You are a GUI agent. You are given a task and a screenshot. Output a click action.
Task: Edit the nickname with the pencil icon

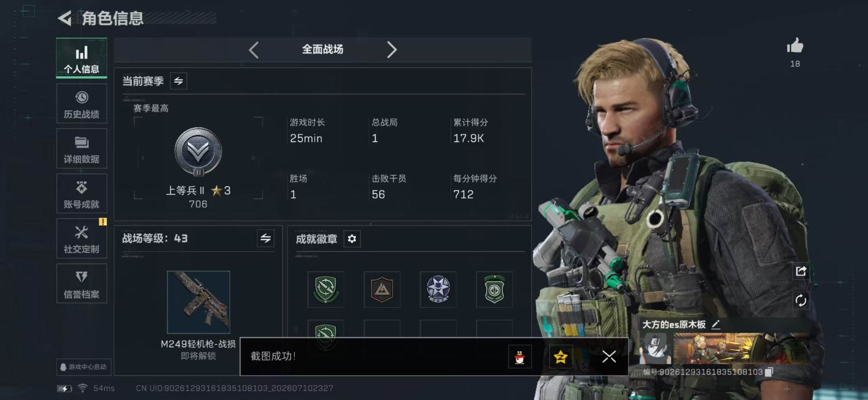point(716,325)
